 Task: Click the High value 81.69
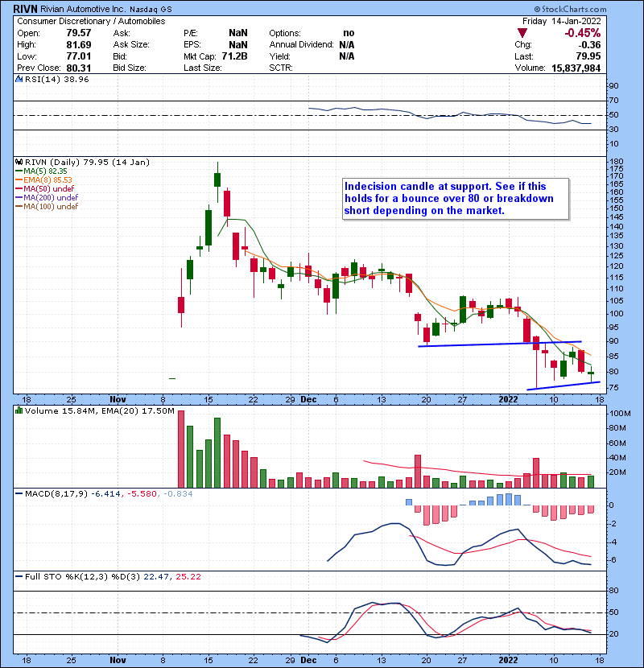[x=79, y=45]
